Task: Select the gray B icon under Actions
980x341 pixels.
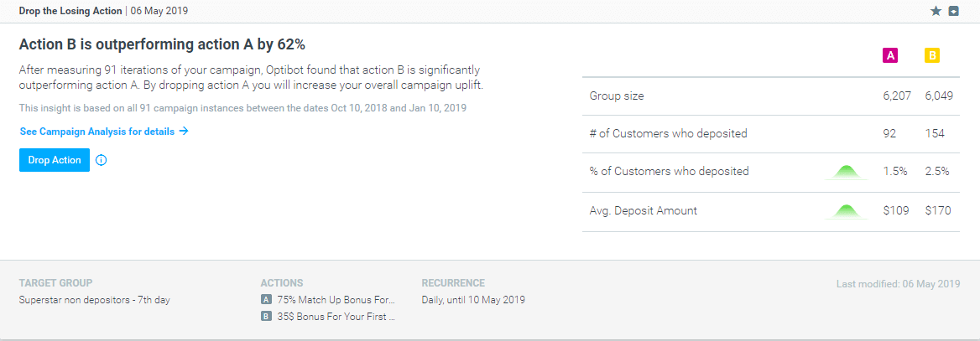Action: pyautogui.click(x=266, y=316)
